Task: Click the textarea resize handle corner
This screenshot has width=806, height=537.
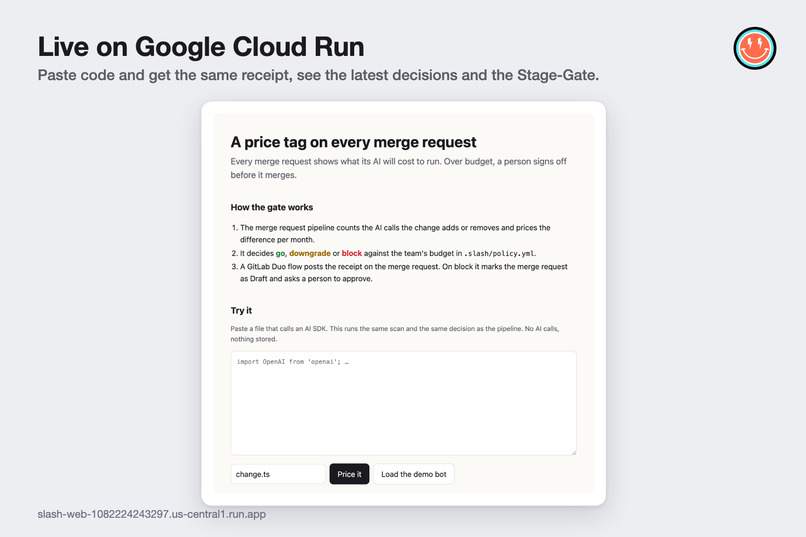Action: (574, 452)
